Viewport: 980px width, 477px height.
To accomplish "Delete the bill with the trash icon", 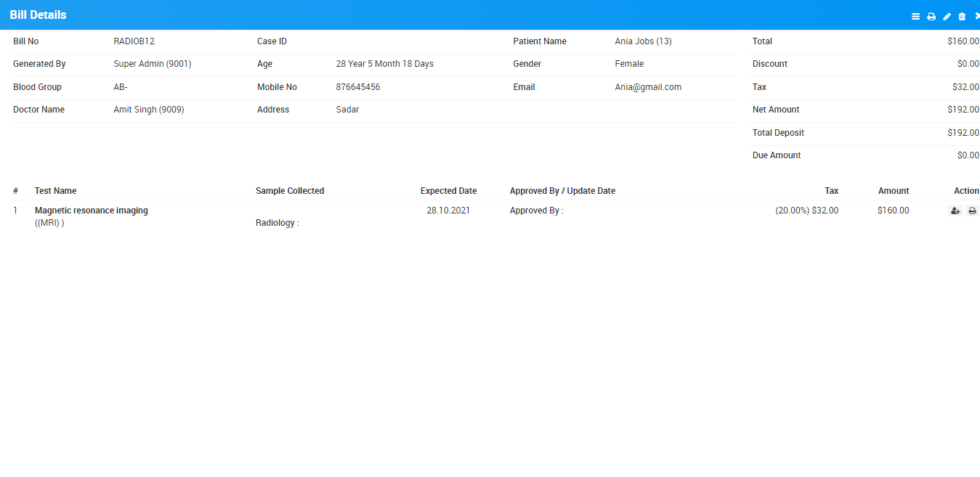I will (x=962, y=16).
